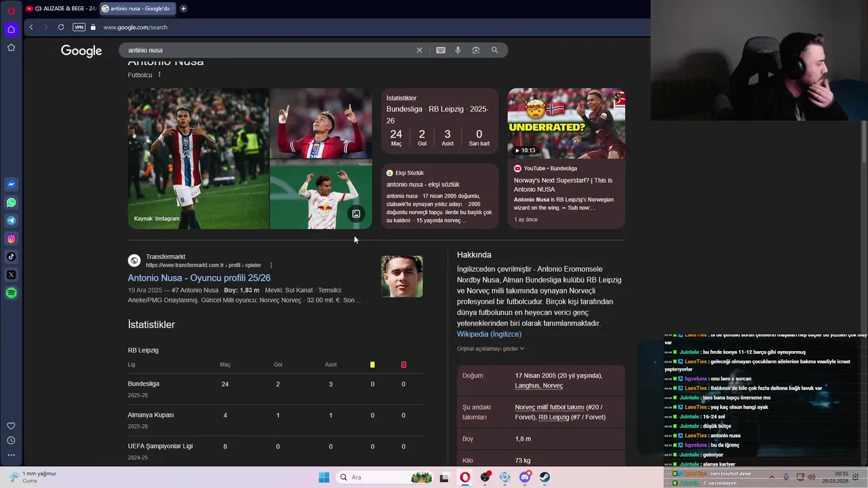Viewport: 868px width, 488px height.
Task: Open the heart pinboards icon in sidebar
Action: tap(11, 426)
